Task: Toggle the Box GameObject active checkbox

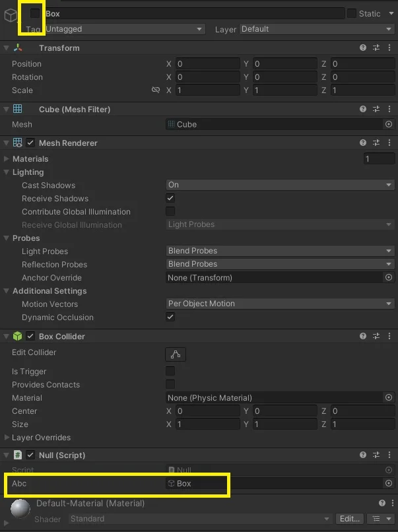Action: click(x=35, y=13)
